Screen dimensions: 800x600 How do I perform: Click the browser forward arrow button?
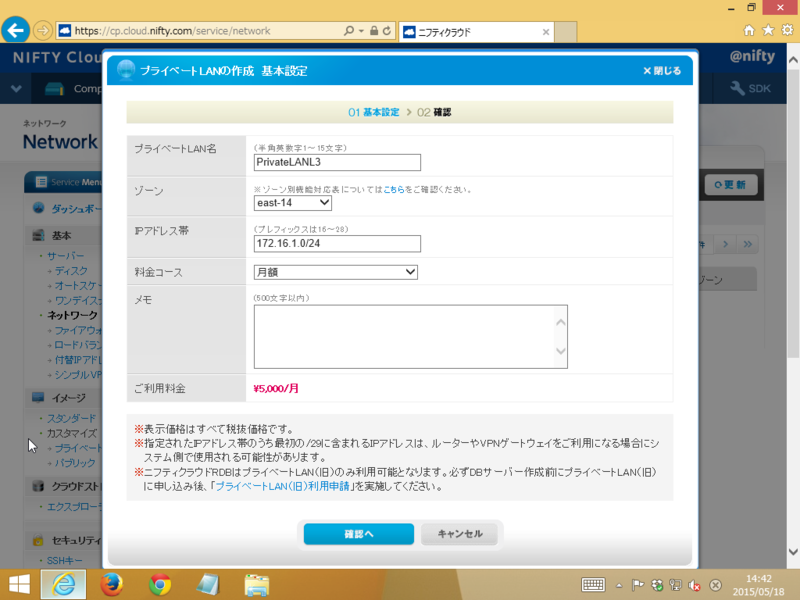coord(43,31)
